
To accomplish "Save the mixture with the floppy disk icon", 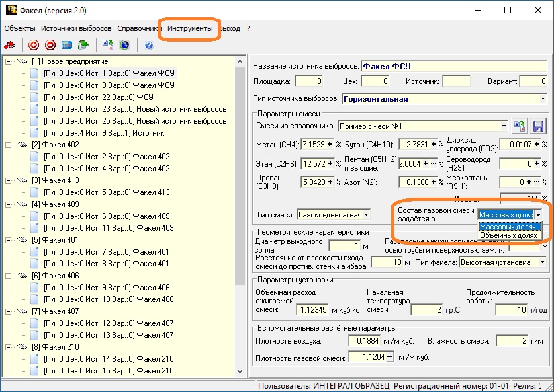I will point(537,126).
